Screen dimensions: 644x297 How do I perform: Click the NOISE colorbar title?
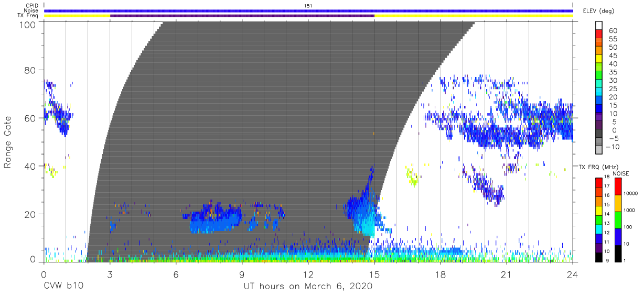click(x=621, y=173)
